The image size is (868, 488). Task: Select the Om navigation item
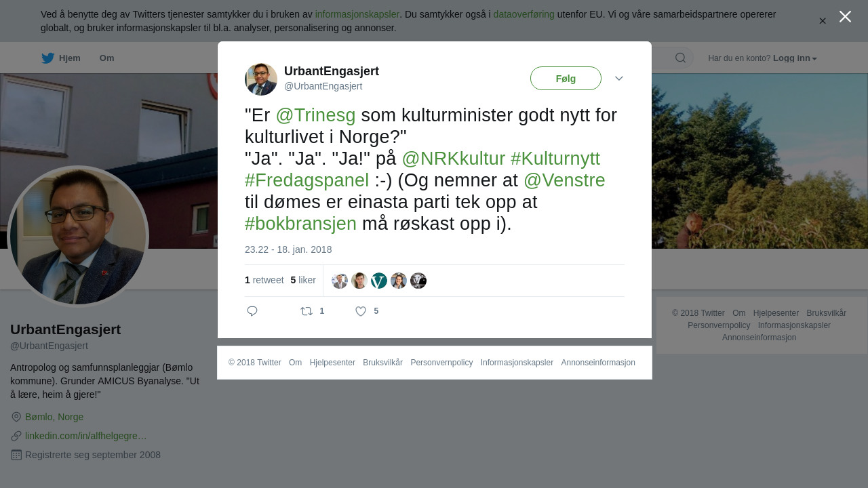[x=106, y=58]
